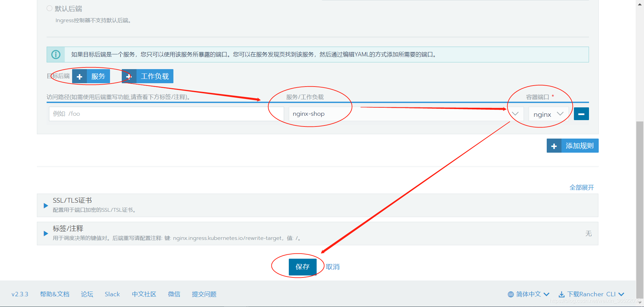Image resolution: width=644 pixels, height=307 pixels.
Task: Click the 配置用于端口加密的SSL/TSL证书 description text
Action: (x=94, y=210)
